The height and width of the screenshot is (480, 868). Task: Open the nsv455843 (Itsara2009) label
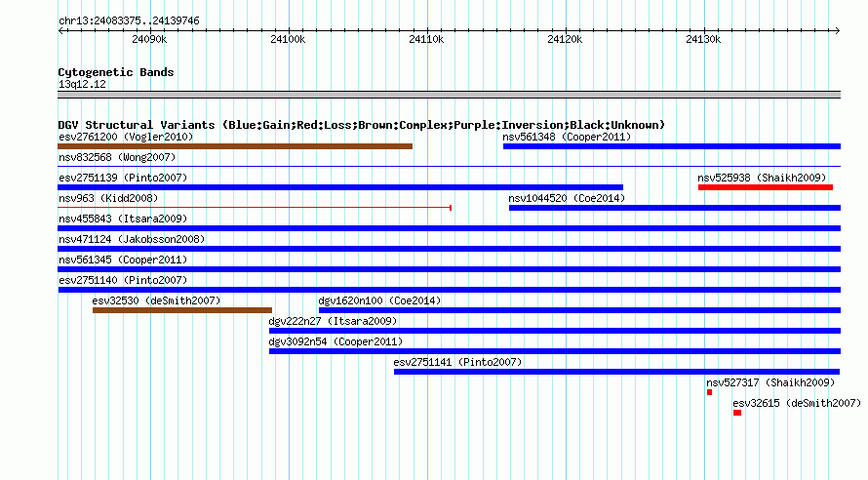(x=123, y=219)
